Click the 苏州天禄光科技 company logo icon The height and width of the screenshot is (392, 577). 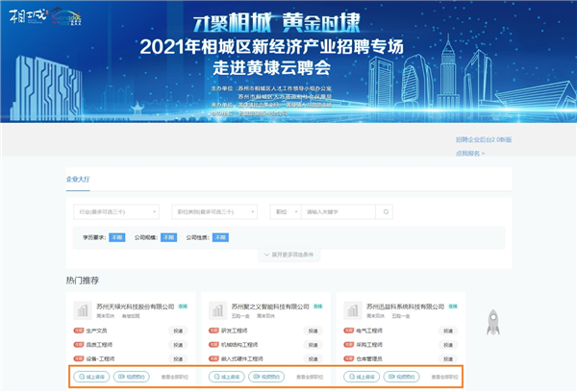(83, 309)
